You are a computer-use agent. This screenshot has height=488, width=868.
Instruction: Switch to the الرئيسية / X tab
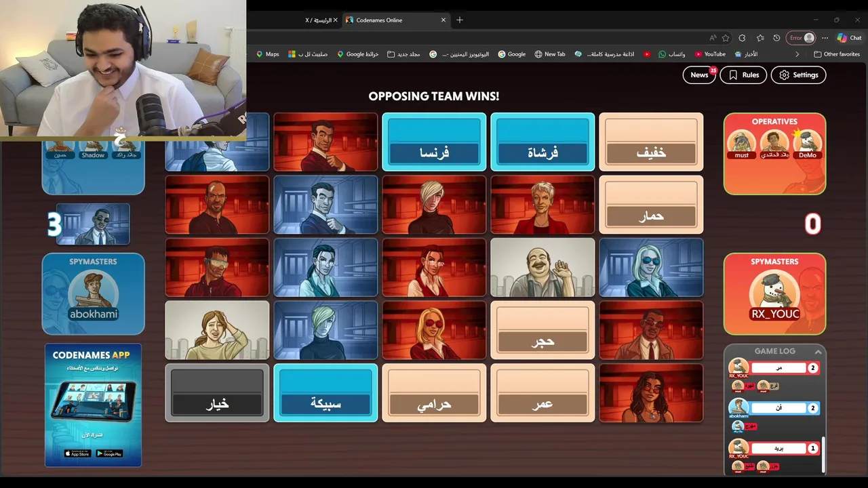[319, 20]
